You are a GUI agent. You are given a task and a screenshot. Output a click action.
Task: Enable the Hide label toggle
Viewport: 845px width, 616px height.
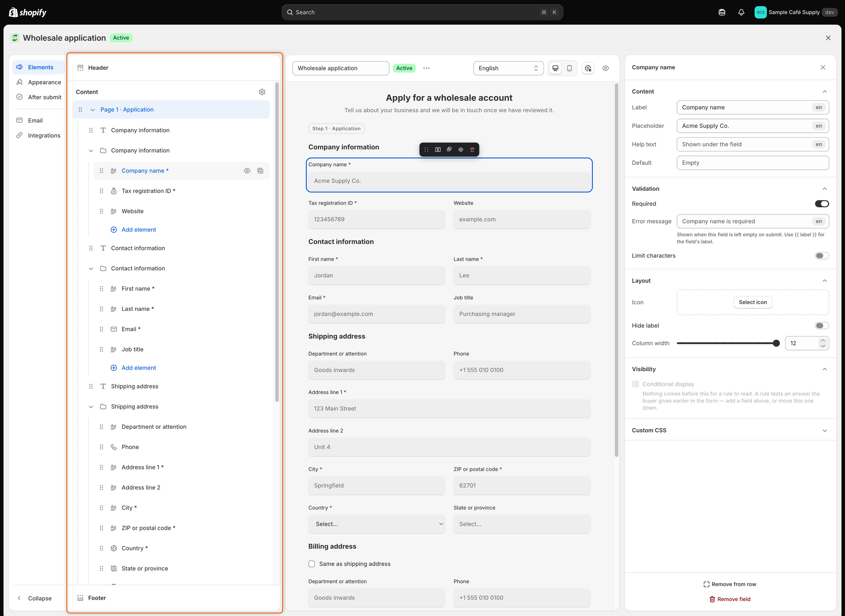[822, 326]
